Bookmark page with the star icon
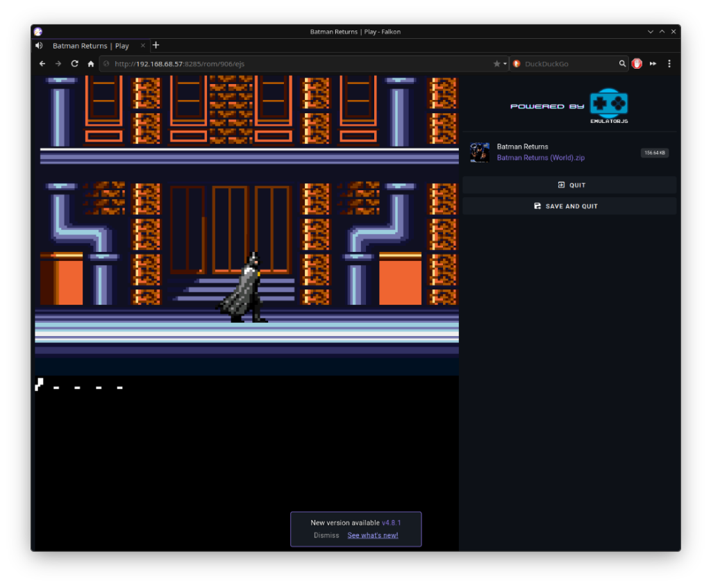This screenshot has width=711, height=588. tap(497, 64)
